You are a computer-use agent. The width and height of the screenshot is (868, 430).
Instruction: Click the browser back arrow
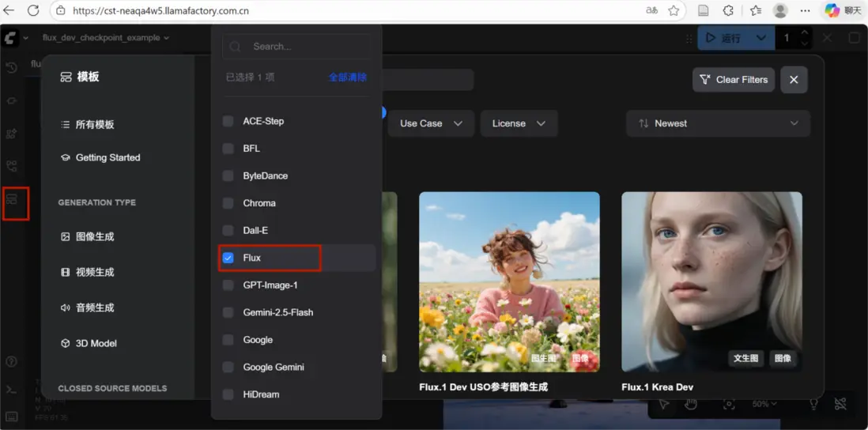click(9, 10)
